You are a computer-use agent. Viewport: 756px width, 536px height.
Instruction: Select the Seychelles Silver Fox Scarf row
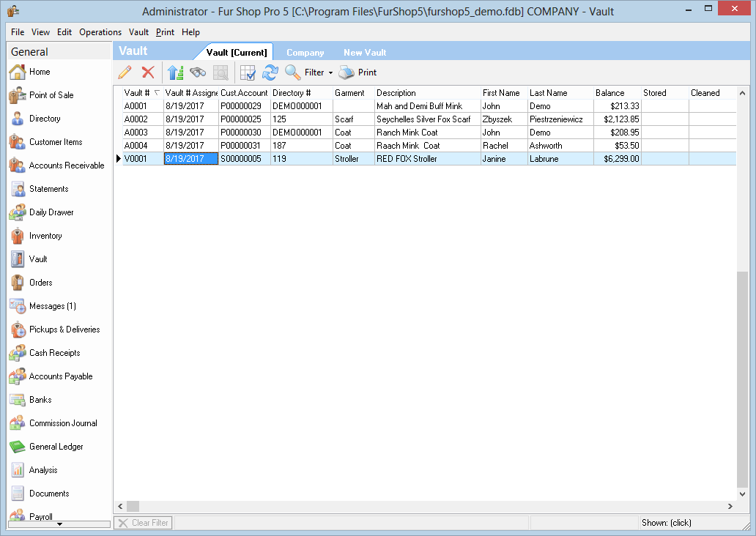pos(423,119)
